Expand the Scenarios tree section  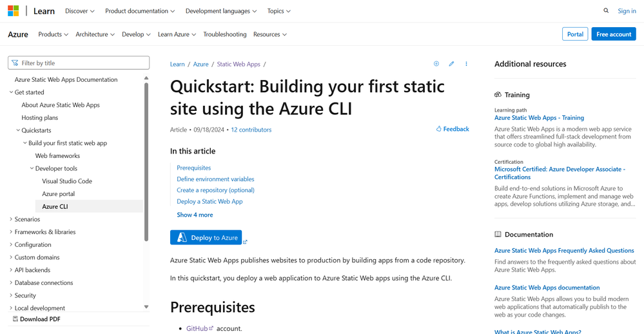pyautogui.click(x=11, y=219)
